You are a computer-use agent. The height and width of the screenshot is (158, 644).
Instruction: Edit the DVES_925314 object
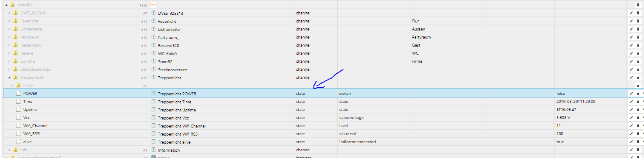(631, 13)
